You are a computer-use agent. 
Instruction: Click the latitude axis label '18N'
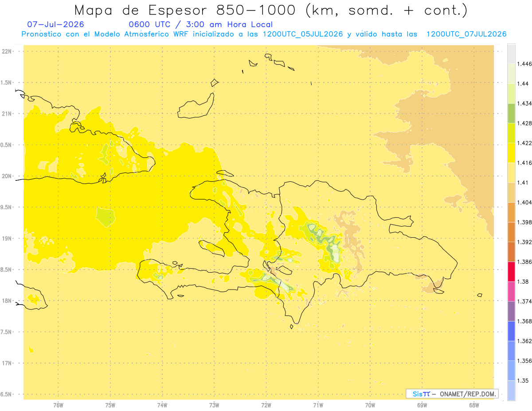click(x=7, y=301)
